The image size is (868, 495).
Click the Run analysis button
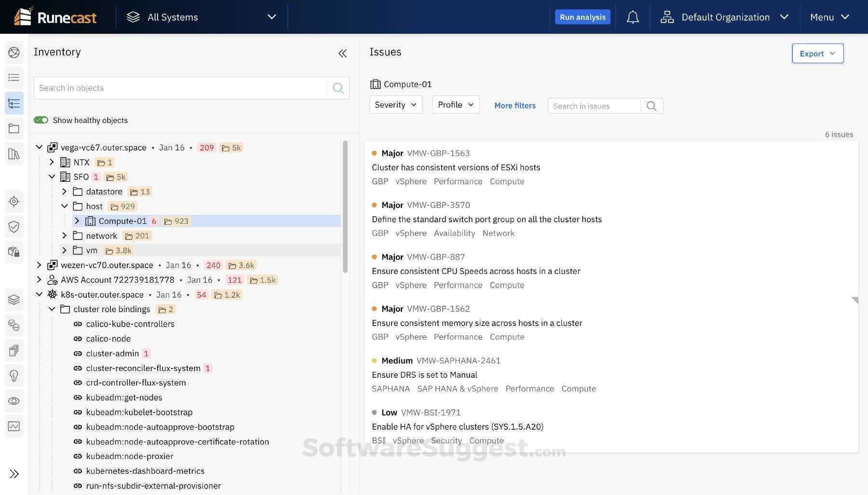[x=582, y=17]
